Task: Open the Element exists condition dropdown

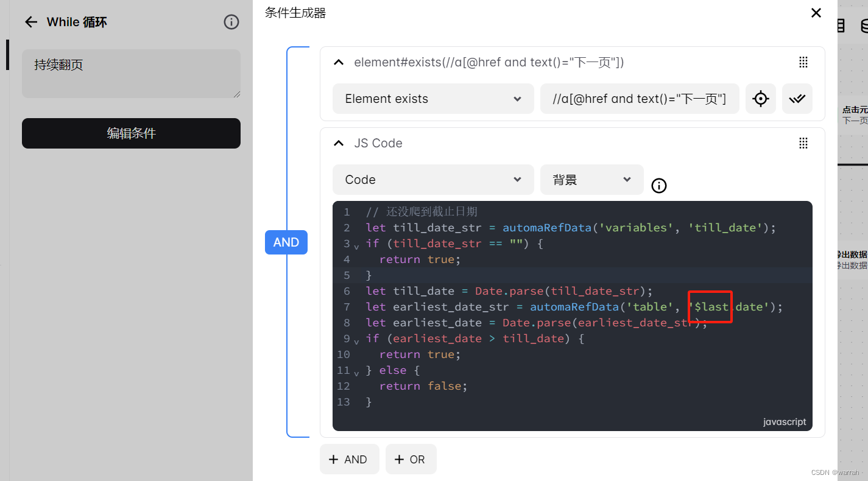Action: coord(432,99)
